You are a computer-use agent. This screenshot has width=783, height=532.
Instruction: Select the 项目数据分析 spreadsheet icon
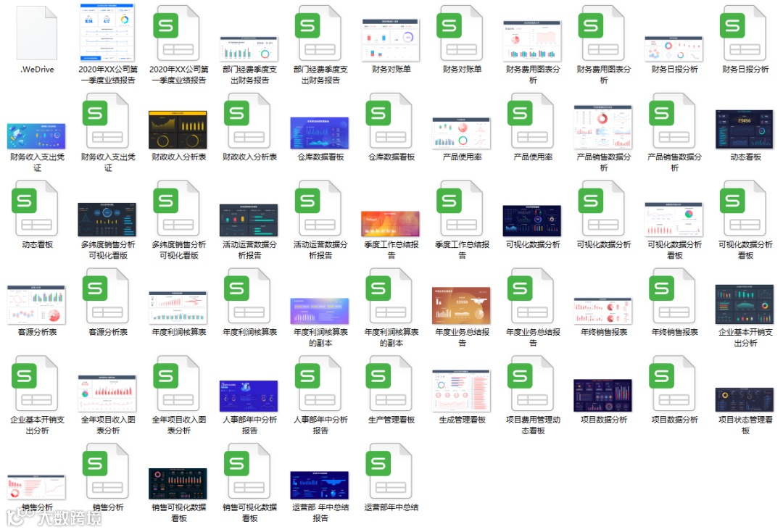point(674,383)
